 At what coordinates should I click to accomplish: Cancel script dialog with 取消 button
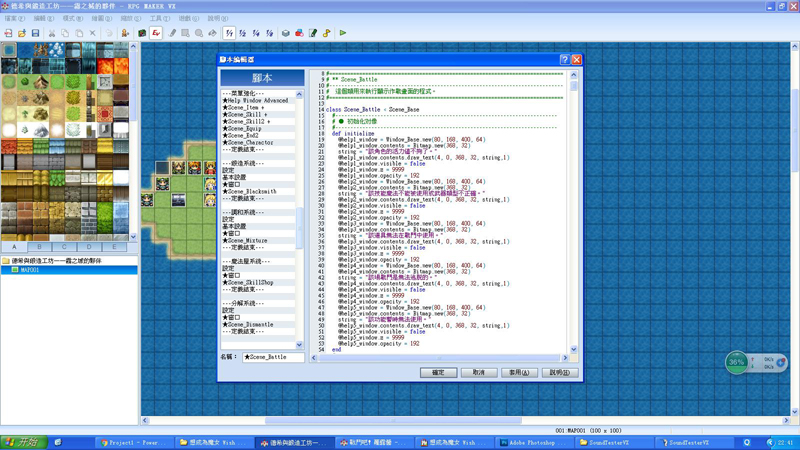click(479, 372)
